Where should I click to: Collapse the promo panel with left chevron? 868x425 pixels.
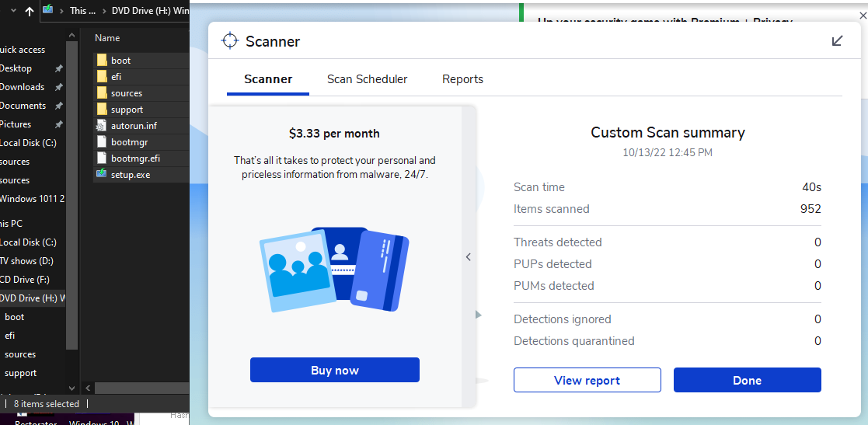tap(469, 257)
